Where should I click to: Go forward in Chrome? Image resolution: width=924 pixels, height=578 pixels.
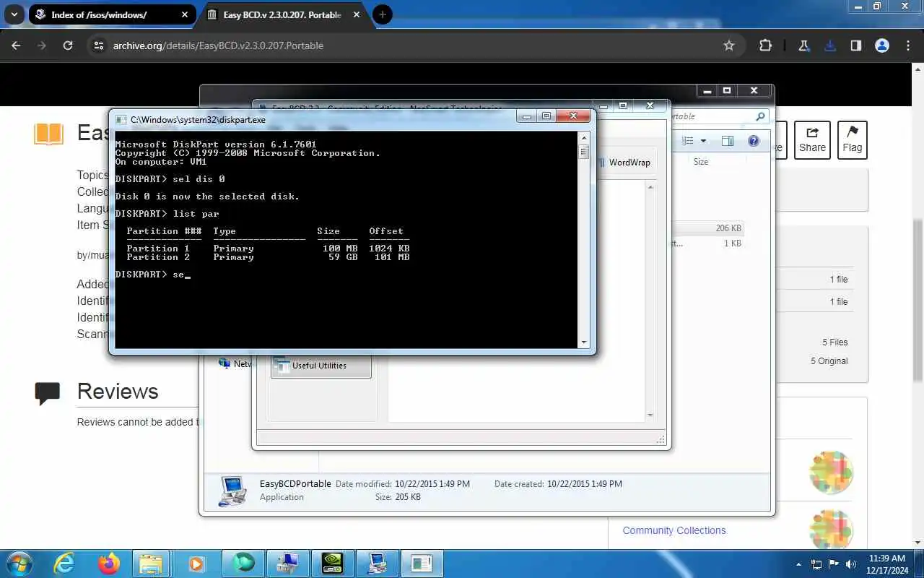click(x=42, y=46)
